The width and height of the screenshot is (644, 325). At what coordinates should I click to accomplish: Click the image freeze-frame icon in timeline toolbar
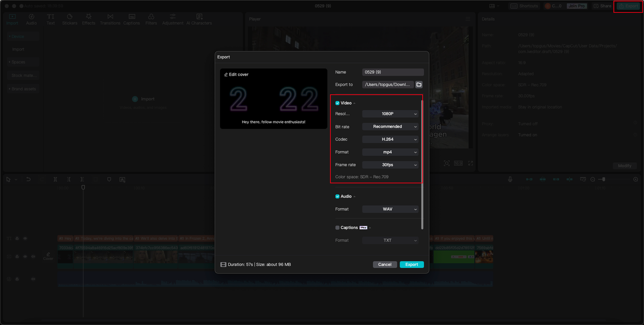122,179
